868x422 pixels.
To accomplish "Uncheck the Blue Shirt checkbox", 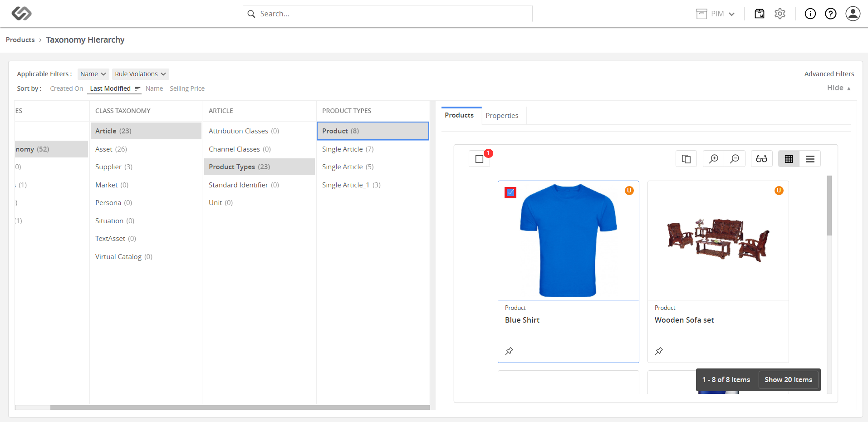I will [x=510, y=192].
